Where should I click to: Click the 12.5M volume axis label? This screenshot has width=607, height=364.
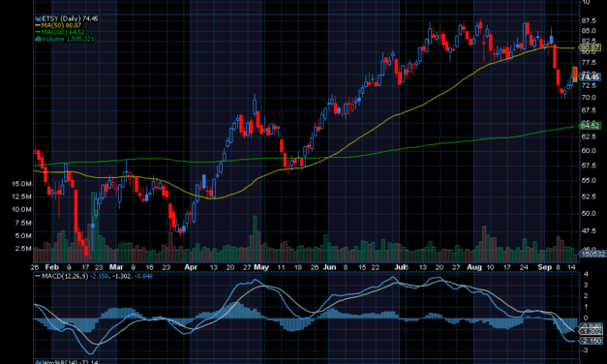tap(21, 197)
